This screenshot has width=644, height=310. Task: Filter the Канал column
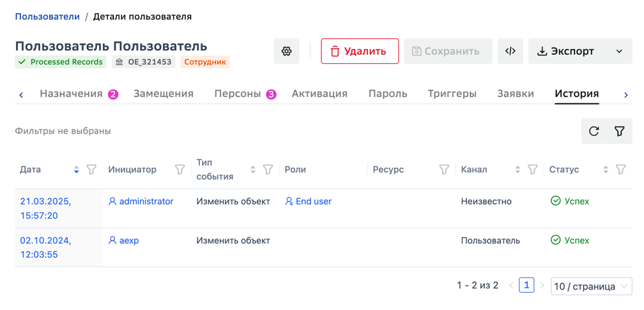coord(532,170)
